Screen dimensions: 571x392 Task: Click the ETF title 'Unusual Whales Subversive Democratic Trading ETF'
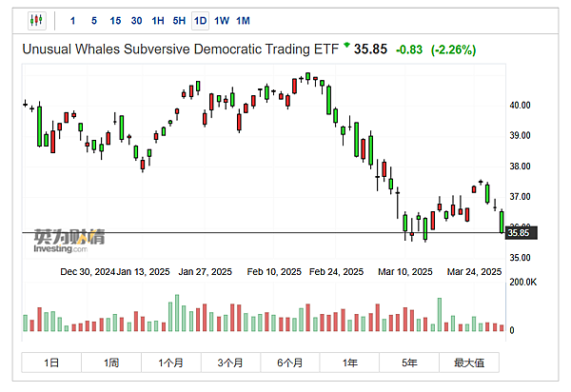(180, 49)
